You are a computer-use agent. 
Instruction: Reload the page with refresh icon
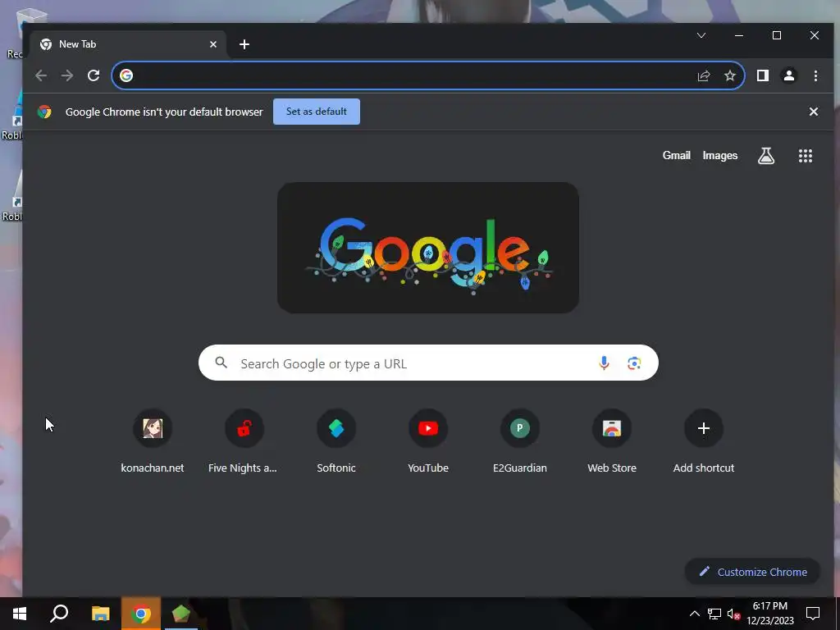click(94, 75)
